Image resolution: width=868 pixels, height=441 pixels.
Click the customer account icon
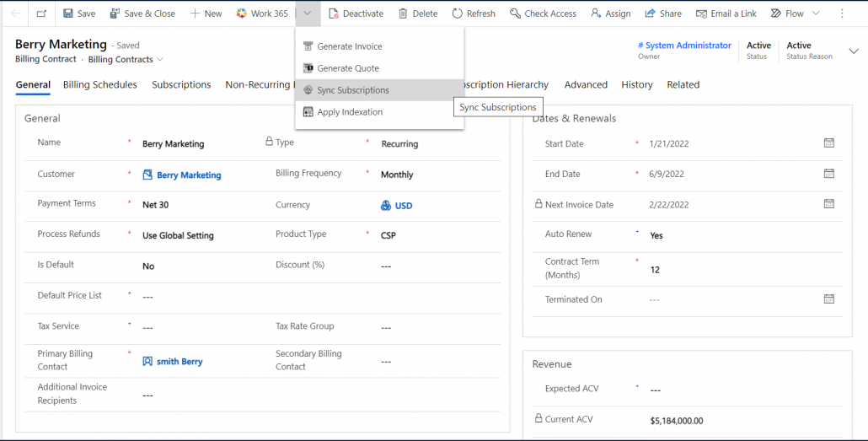[x=147, y=175]
